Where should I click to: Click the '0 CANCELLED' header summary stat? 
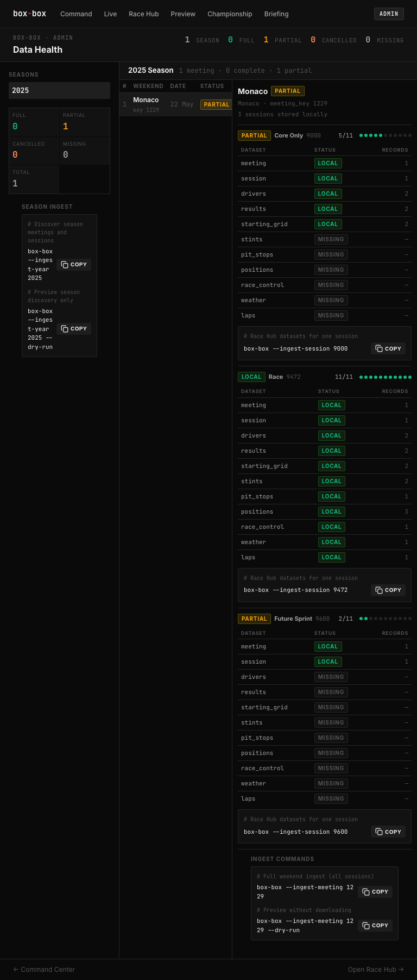[333, 40]
